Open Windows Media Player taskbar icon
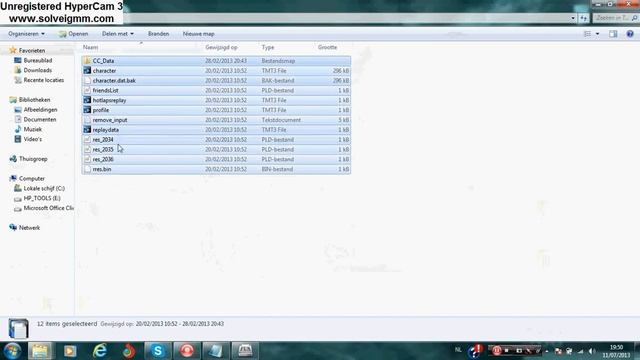 70,351
